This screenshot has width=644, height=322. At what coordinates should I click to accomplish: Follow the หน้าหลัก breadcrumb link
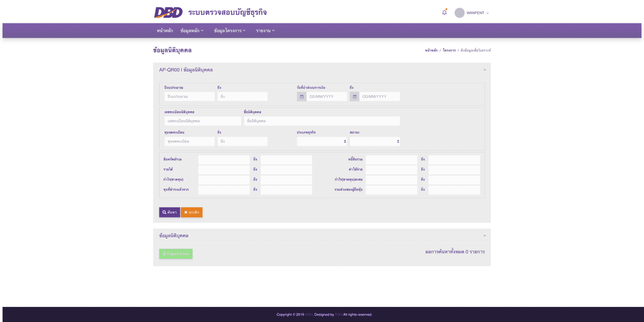431,50
